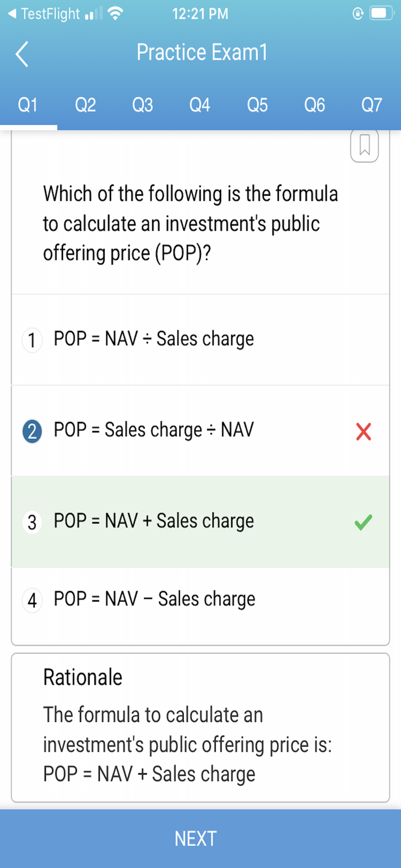Viewport: 401px width, 868px height.
Task: Switch to the Q3 tab
Action: (x=143, y=105)
